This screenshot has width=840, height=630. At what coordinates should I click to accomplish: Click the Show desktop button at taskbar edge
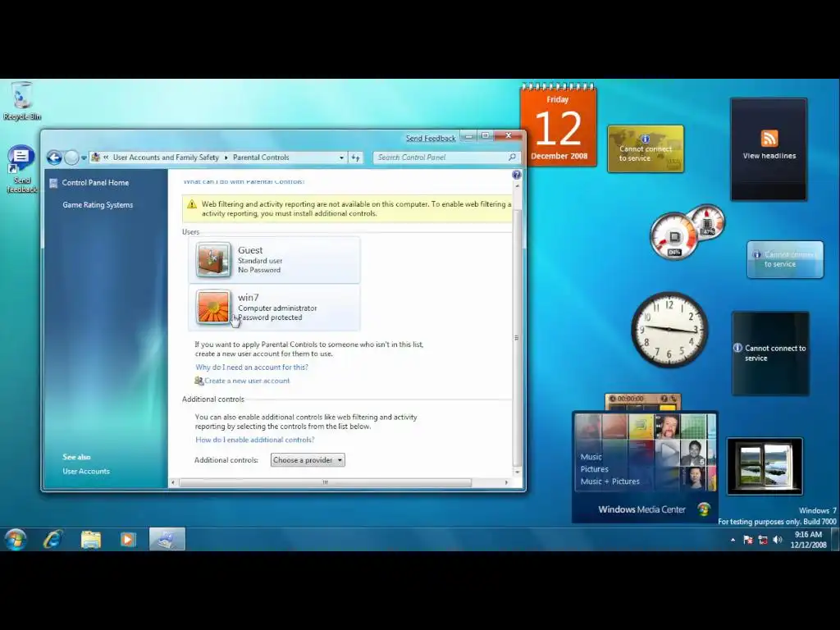coord(834,539)
